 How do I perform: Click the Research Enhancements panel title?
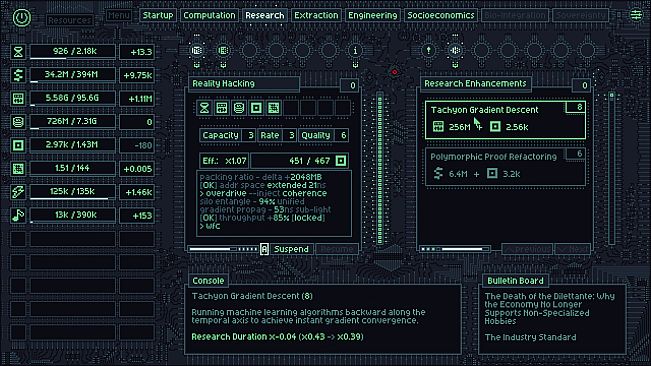475,83
